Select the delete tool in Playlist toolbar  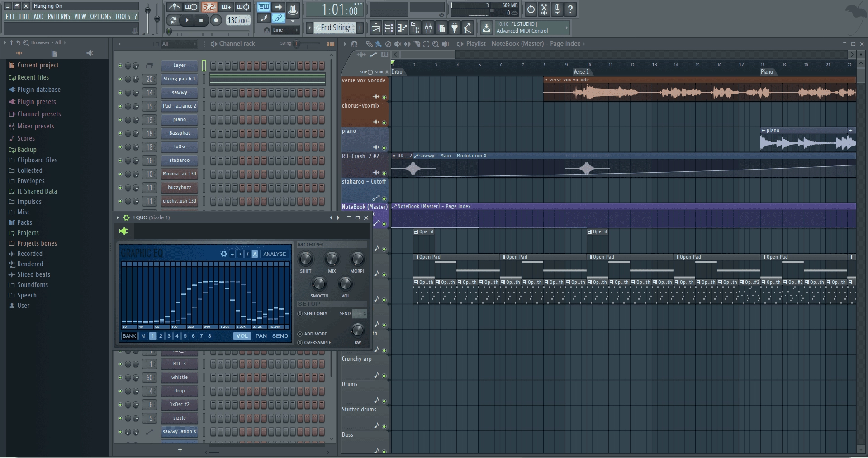[x=388, y=44]
